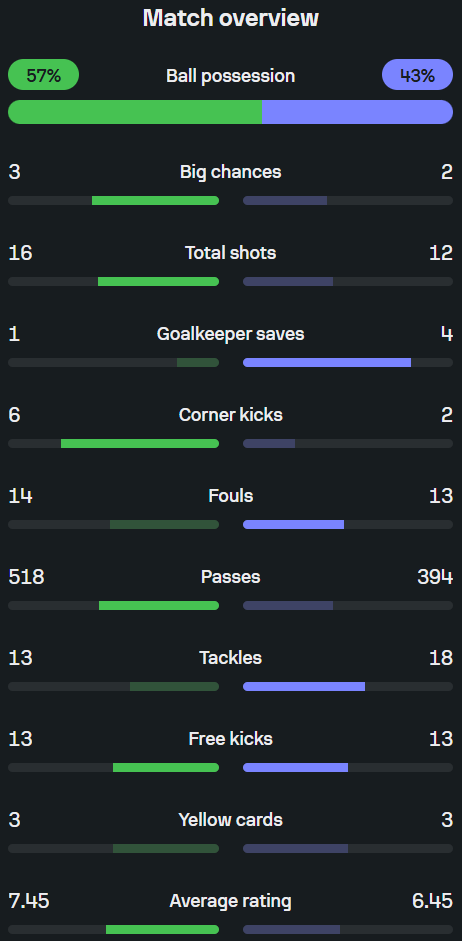Click the Average rating label
The height and width of the screenshot is (941, 462).
[x=230, y=901]
